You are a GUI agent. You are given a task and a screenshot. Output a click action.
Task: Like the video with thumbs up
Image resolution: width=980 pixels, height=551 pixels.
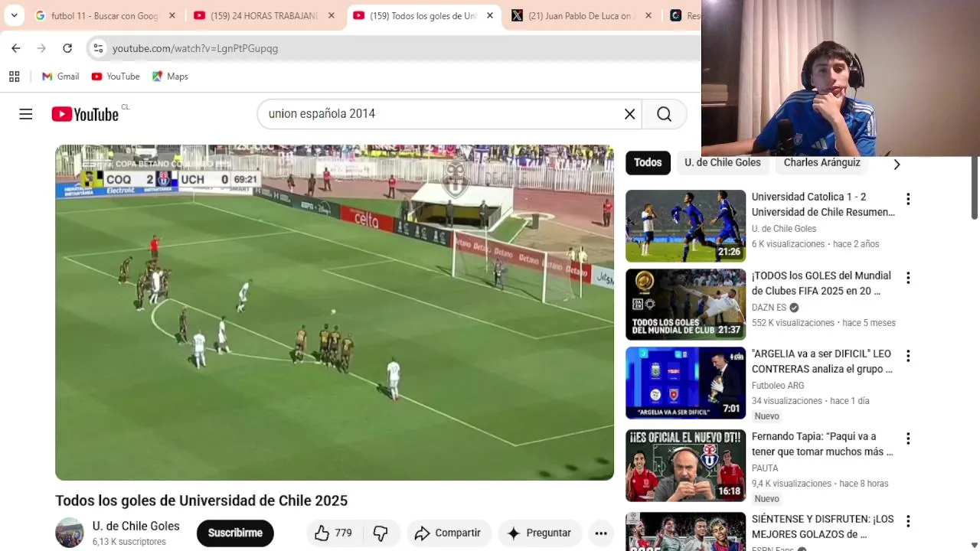(334, 533)
